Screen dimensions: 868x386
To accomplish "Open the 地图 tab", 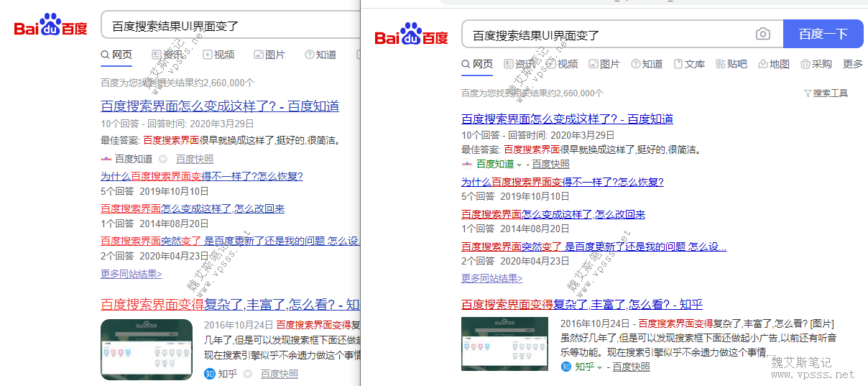I will (x=773, y=64).
